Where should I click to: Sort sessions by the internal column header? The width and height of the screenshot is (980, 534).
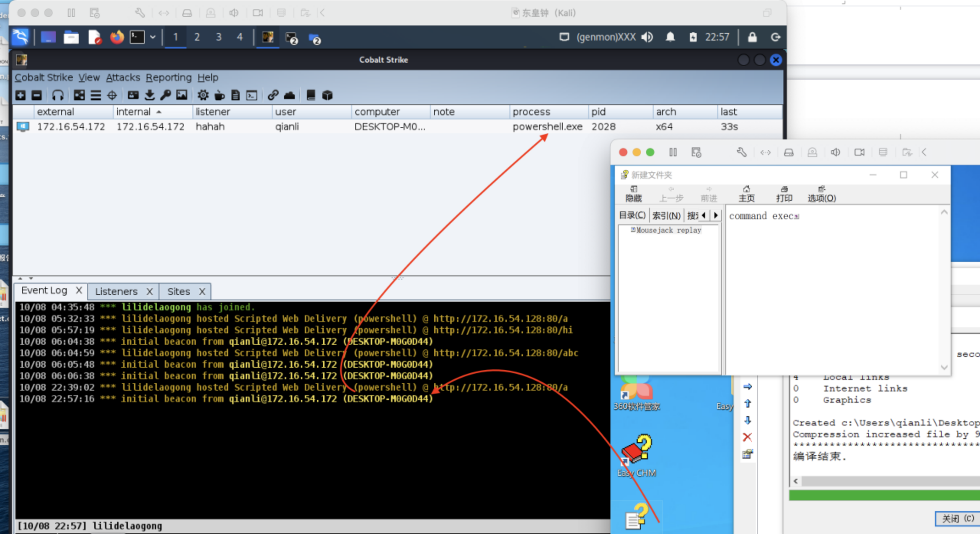coord(153,112)
